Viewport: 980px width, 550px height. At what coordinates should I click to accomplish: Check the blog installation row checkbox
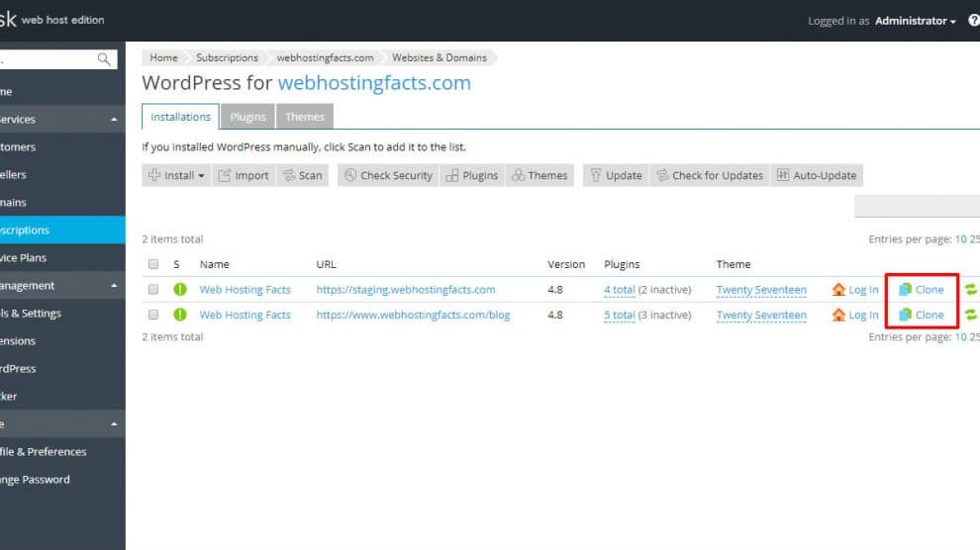[x=153, y=315]
